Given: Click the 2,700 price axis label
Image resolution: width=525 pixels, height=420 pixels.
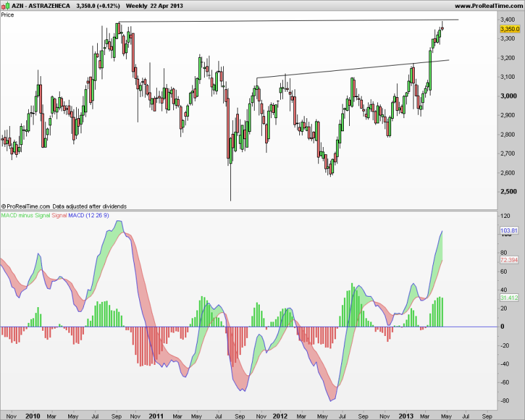Looking at the screenshot, I should (507, 154).
